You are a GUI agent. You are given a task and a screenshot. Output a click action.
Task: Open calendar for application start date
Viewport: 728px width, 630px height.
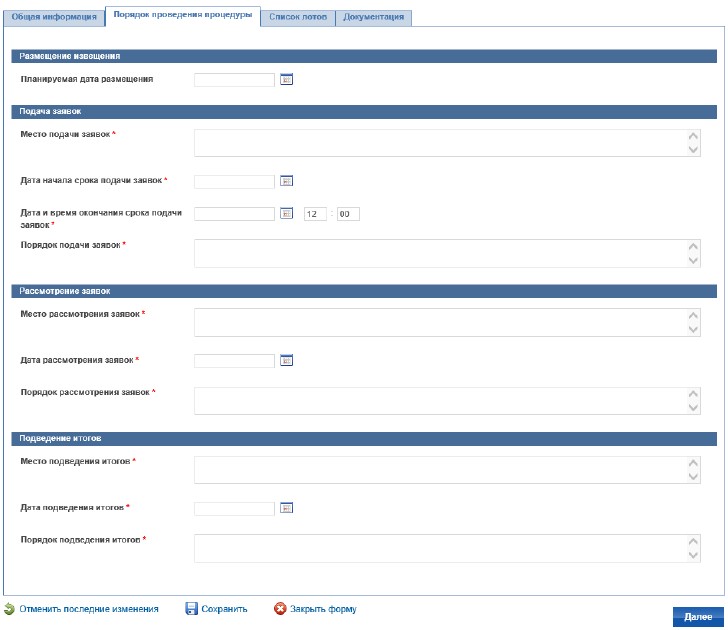[286, 181]
